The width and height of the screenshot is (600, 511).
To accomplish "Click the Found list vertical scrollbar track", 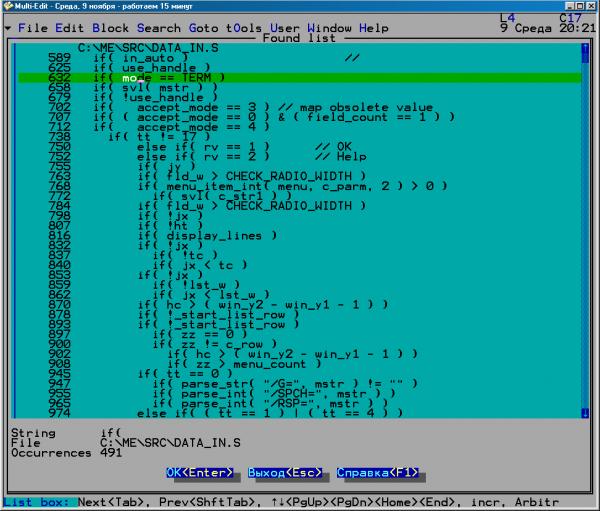I will pyautogui.click(x=584, y=230).
